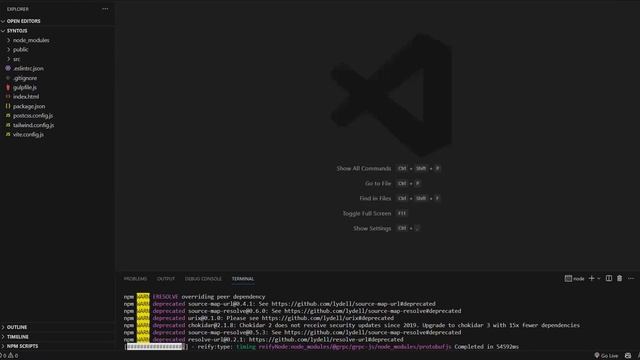Viewport: 640px width, 360px height.
Task: Click the braces icon beside package.json
Action: (8, 106)
